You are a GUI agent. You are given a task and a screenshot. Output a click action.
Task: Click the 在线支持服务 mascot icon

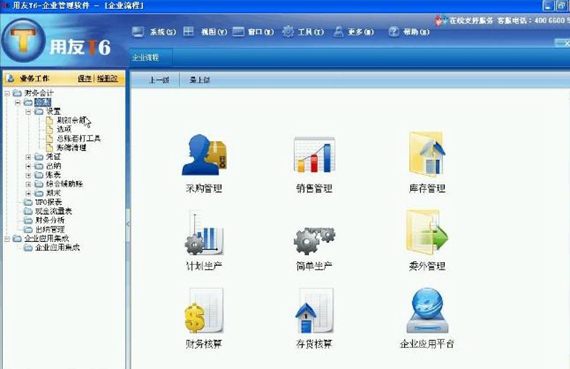[441, 20]
